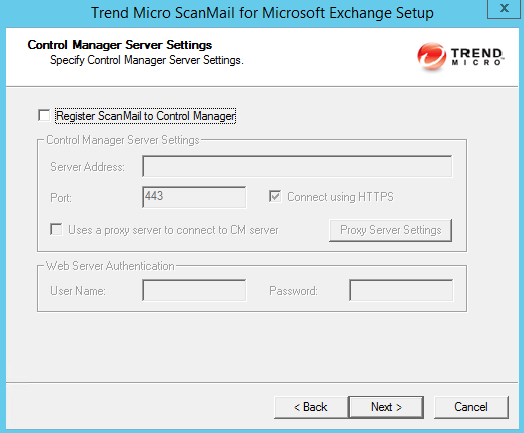Click the Control Manager Server Settings heading
Viewport: 524px width, 433px height.
coord(120,45)
